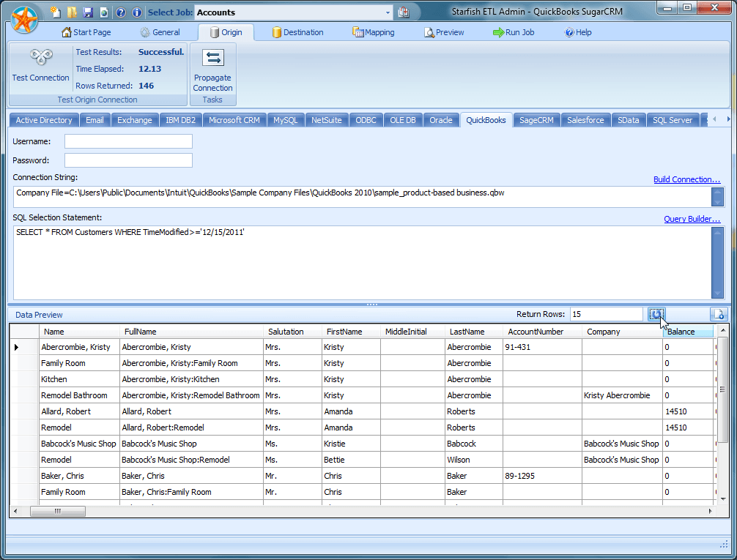Click the horizontal scrollbar thumb of the grid
The width and height of the screenshot is (737, 560).
pyautogui.click(x=58, y=511)
